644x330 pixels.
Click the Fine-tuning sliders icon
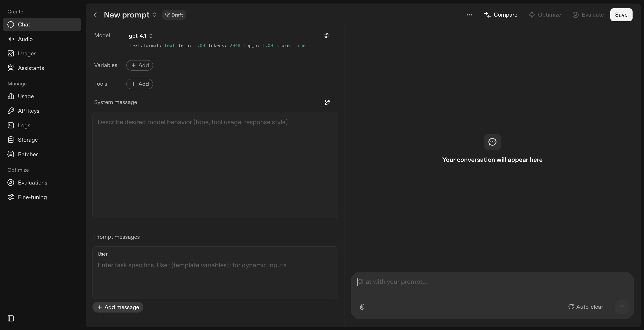(x=11, y=197)
